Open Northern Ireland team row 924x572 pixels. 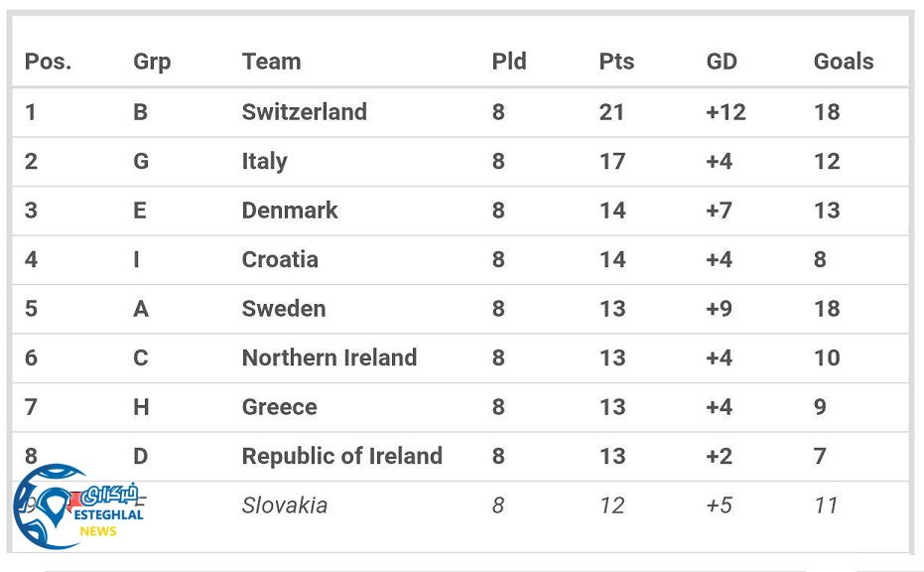(329, 357)
